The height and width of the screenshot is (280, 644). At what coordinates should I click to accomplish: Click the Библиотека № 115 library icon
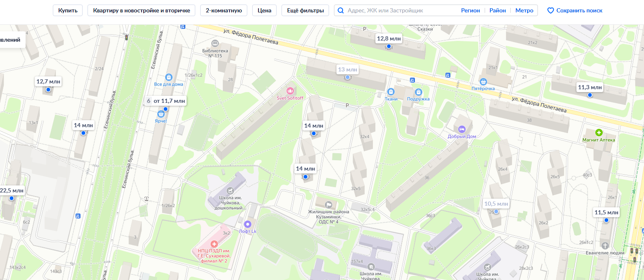click(215, 43)
